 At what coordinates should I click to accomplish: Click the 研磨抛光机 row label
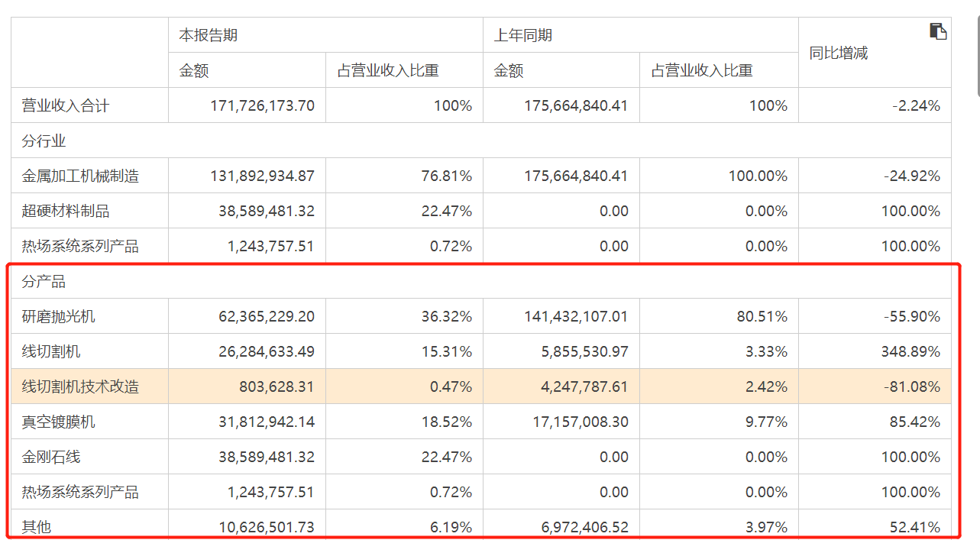[59, 316]
